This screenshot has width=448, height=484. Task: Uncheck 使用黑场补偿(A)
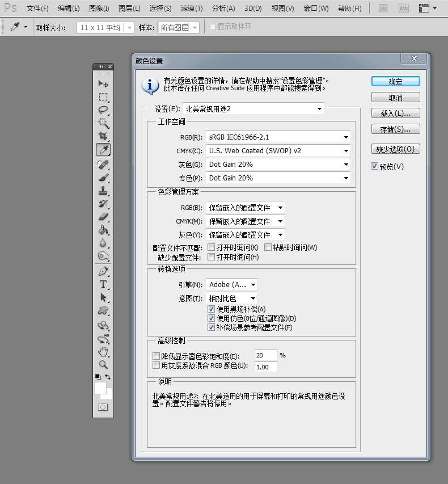pyautogui.click(x=212, y=309)
